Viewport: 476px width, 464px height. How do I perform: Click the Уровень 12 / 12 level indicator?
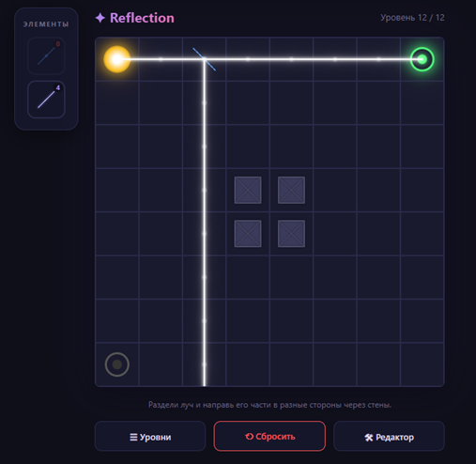pos(412,18)
